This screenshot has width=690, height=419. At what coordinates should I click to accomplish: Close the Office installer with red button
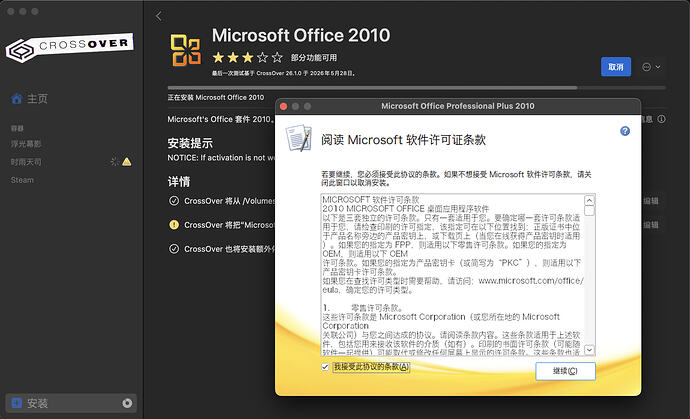[x=284, y=107]
